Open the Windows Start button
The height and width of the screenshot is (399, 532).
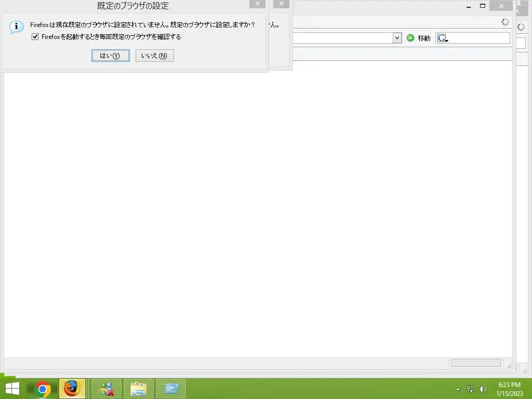point(12,389)
